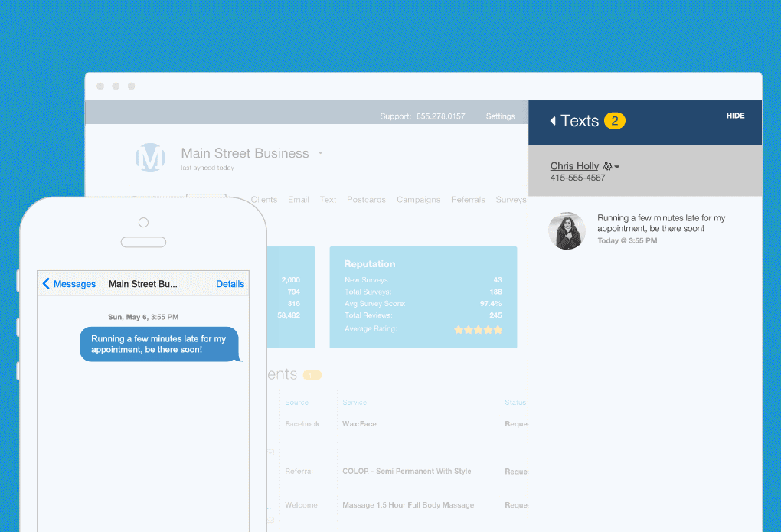Click the Today @ 3:55 PM timestamp
Viewport: 781px width, 532px height.
coord(627,240)
